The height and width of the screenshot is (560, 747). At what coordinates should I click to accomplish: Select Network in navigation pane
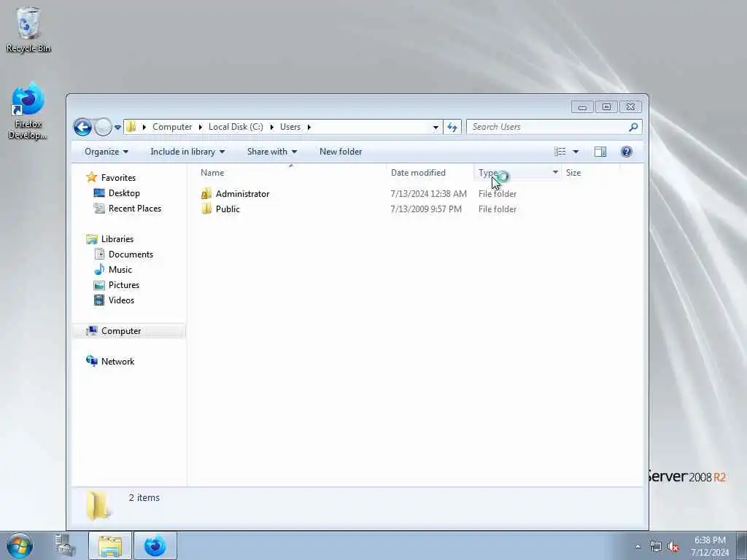117,362
